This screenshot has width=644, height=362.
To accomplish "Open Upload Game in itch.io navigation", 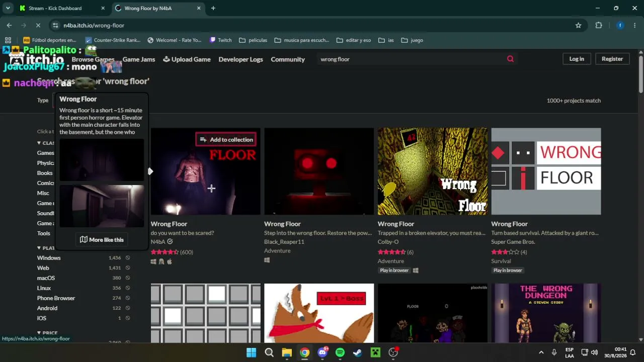I will [x=187, y=59].
